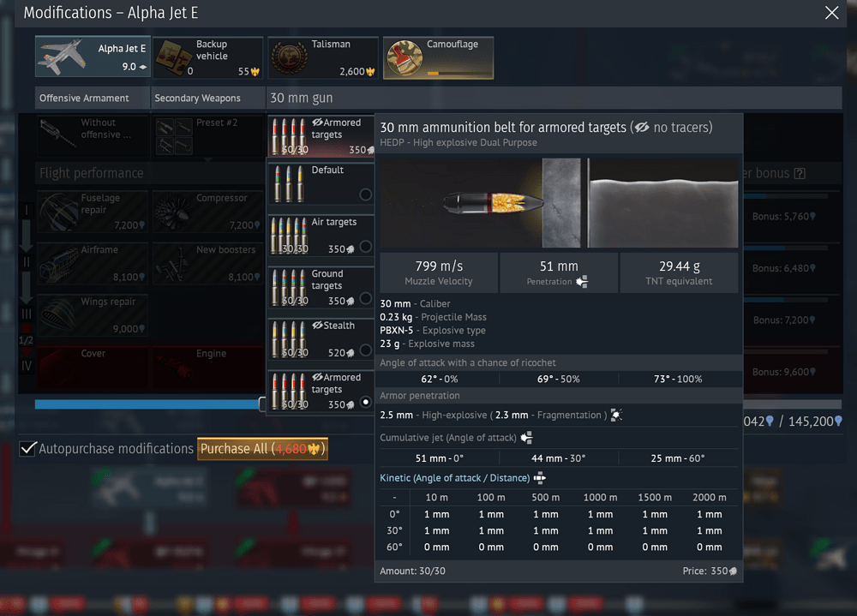Click the high-explosive fragmentation icon
Screen dimensions: 857x616
point(616,415)
